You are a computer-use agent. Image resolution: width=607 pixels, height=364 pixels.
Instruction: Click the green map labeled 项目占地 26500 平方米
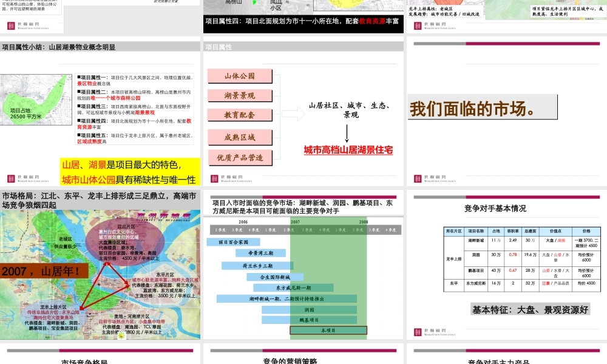36,100
